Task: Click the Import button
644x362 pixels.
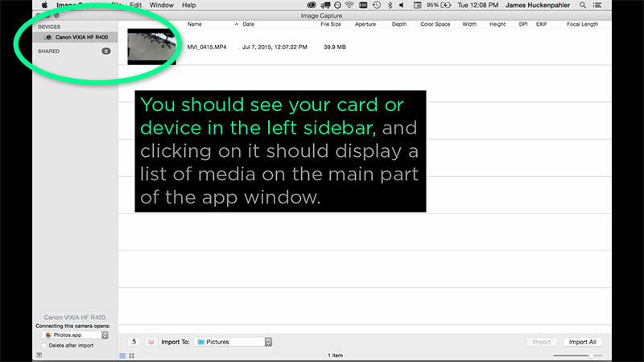Action: coord(541,341)
